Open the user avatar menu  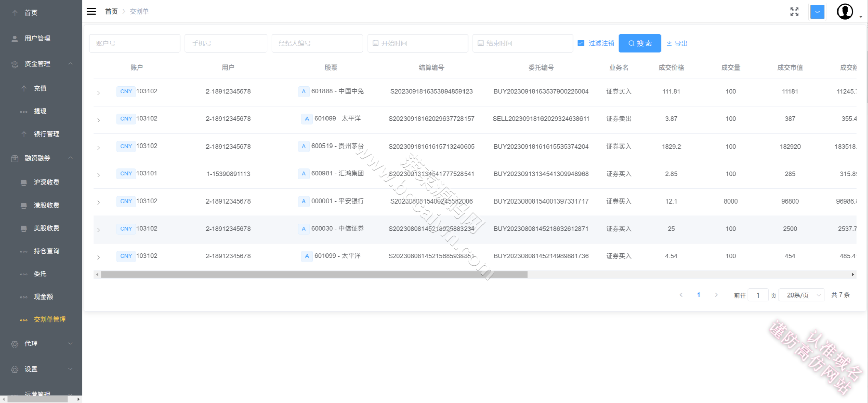point(845,12)
